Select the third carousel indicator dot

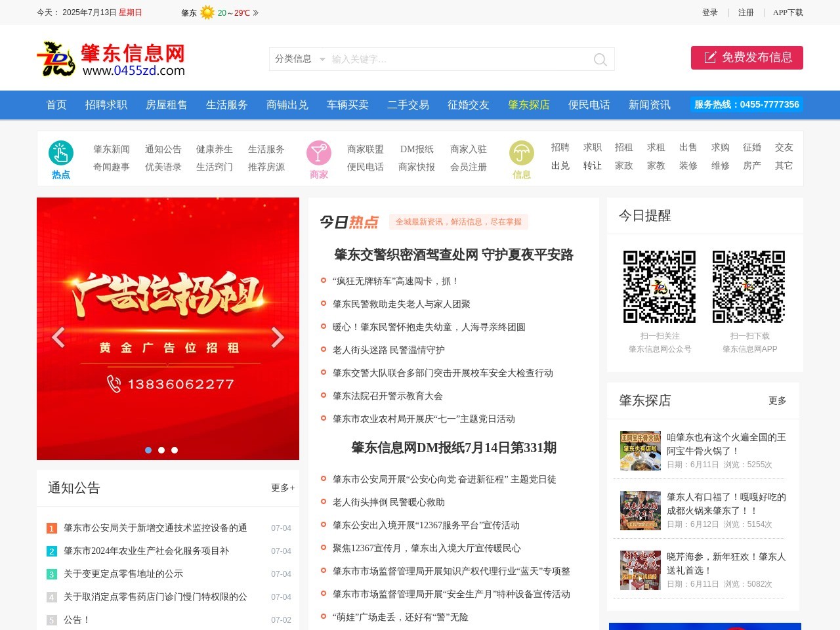point(174,450)
